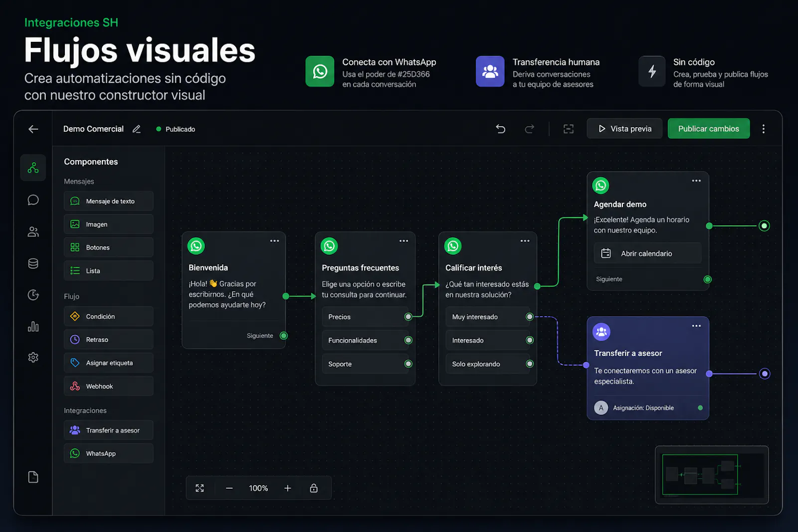Click the Funcionalidades option connector dot
Viewport: 798px width, 532px height.
point(408,340)
